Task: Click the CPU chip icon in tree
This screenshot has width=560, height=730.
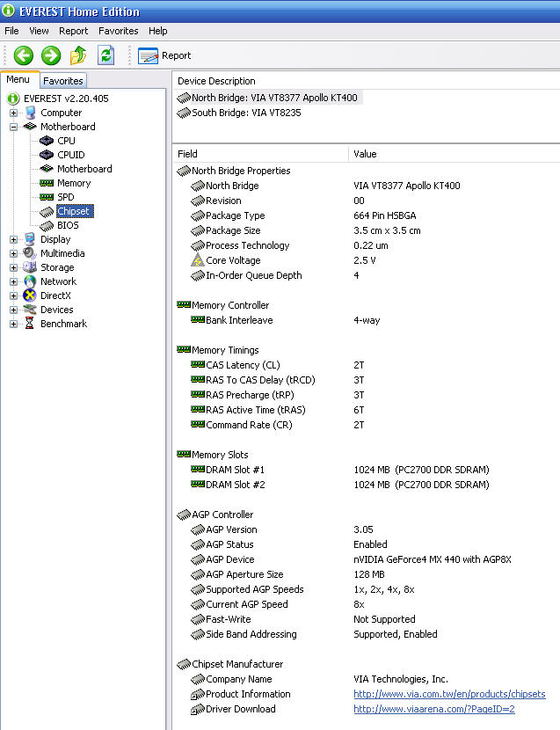Action: [x=46, y=141]
